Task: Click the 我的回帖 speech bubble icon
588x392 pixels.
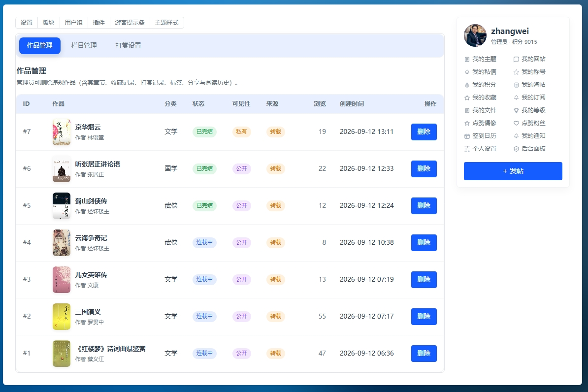Action: (x=516, y=59)
